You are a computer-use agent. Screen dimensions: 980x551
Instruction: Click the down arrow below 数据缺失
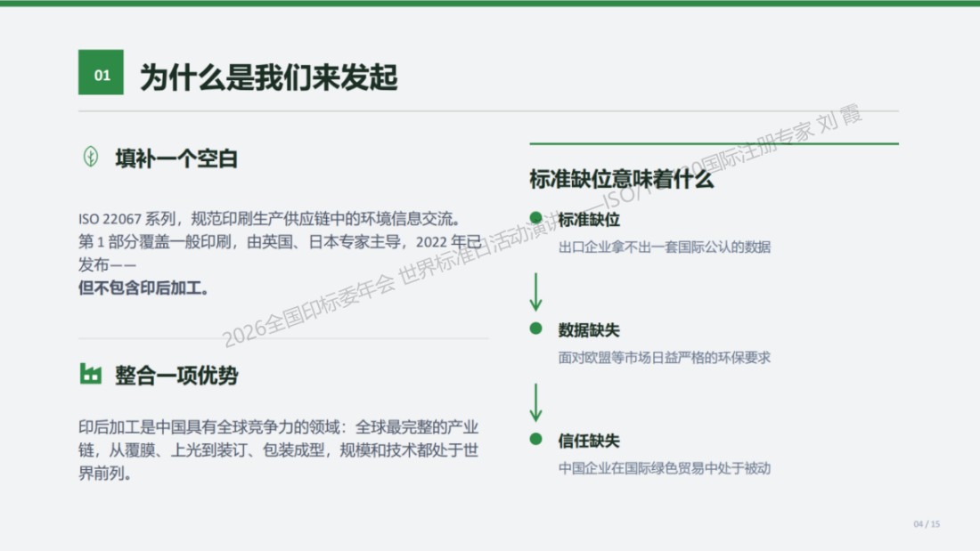[535, 402]
